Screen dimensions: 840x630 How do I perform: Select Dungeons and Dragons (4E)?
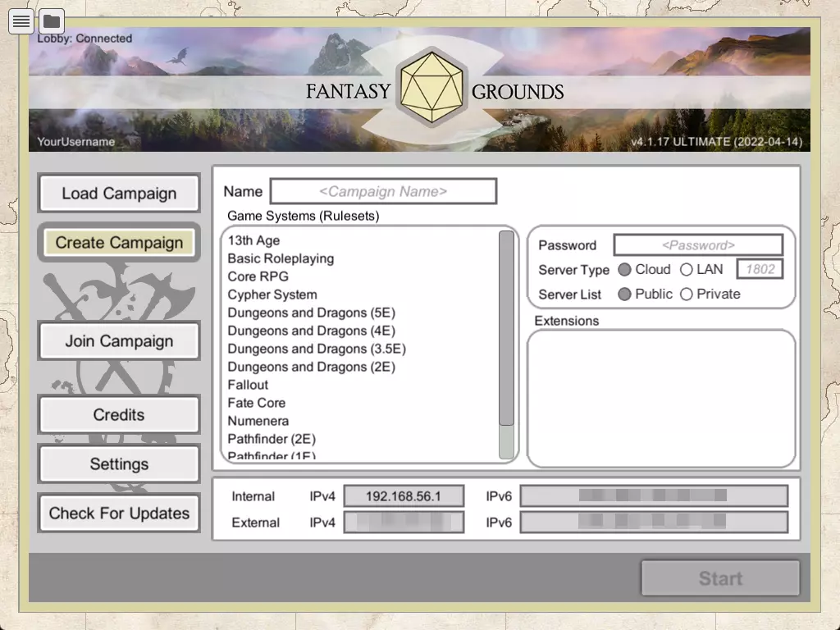tap(311, 331)
